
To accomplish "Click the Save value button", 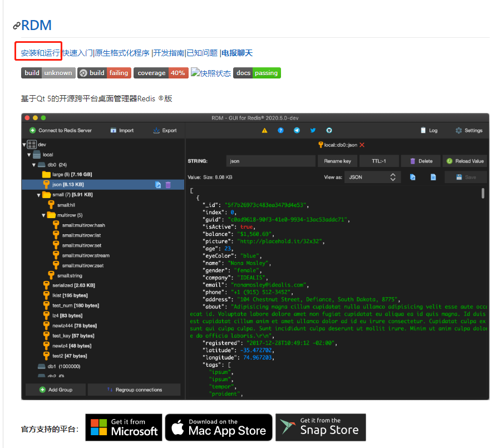I will tap(466, 178).
